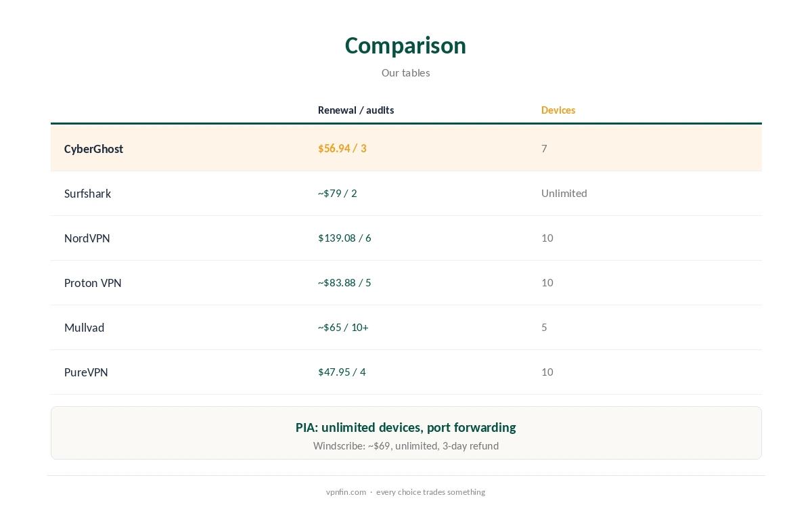The width and height of the screenshot is (812, 505).
Task: Click the ~$79 / 2 value
Action: click(337, 193)
